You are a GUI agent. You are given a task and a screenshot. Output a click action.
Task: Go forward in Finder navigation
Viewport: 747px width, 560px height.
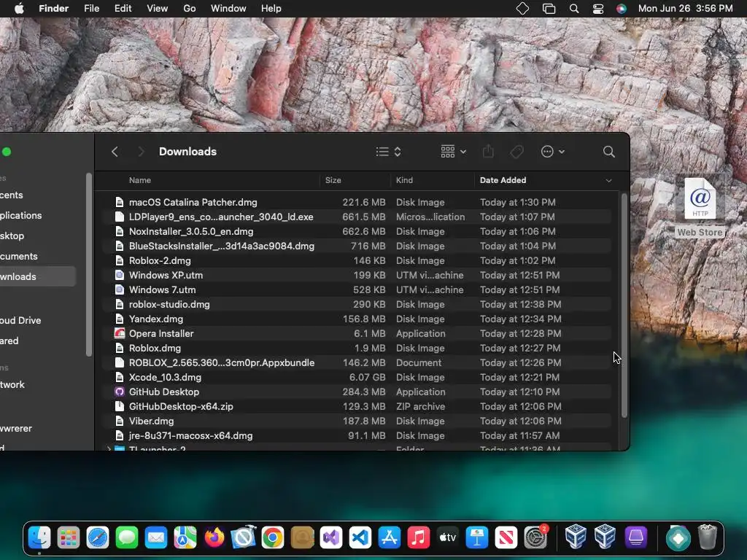(x=141, y=152)
